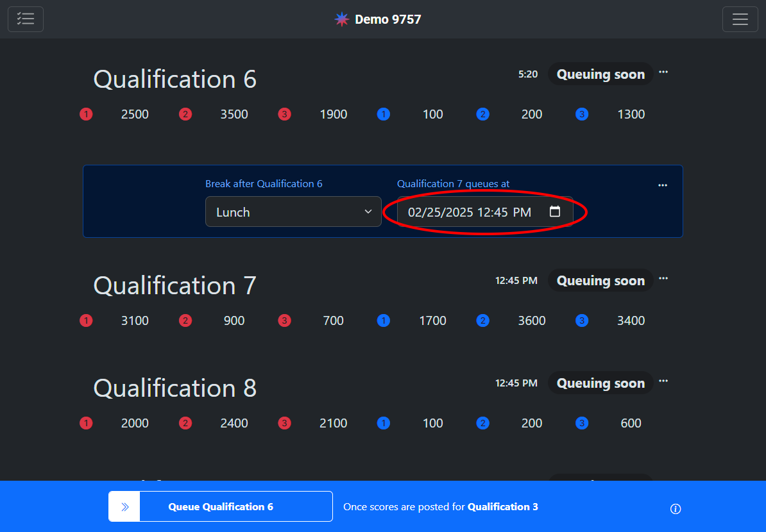Image resolution: width=766 pixels, height=532 pixels.
Task: Expand the Lunch break type dropdown
Action: (293, 212)
